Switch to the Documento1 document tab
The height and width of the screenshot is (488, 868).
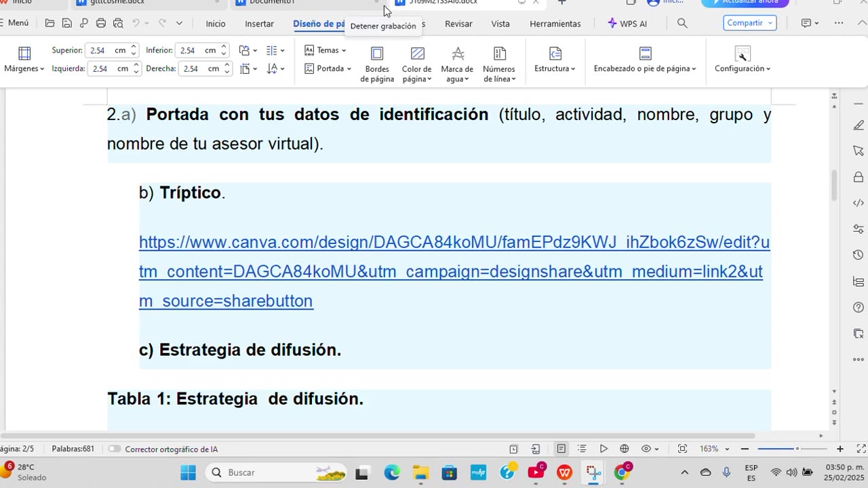(x=309, y=3)
